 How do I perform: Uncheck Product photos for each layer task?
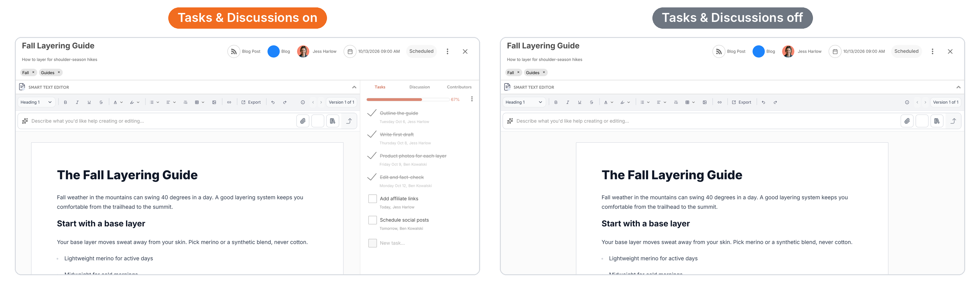click(x=372, y=155)
